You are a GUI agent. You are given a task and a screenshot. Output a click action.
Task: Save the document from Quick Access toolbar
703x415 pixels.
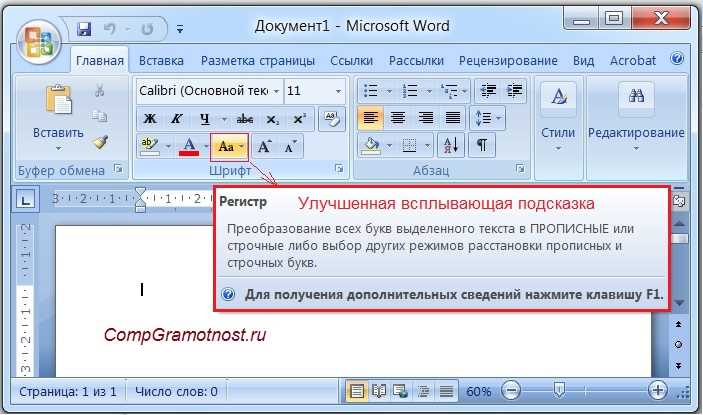[84, 26]
